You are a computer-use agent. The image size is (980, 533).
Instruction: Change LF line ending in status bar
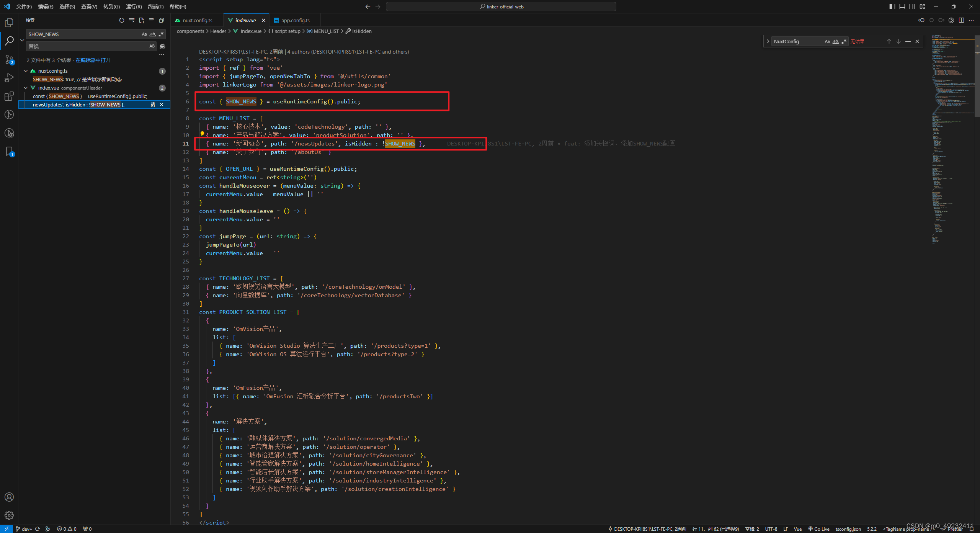[786, 529]
